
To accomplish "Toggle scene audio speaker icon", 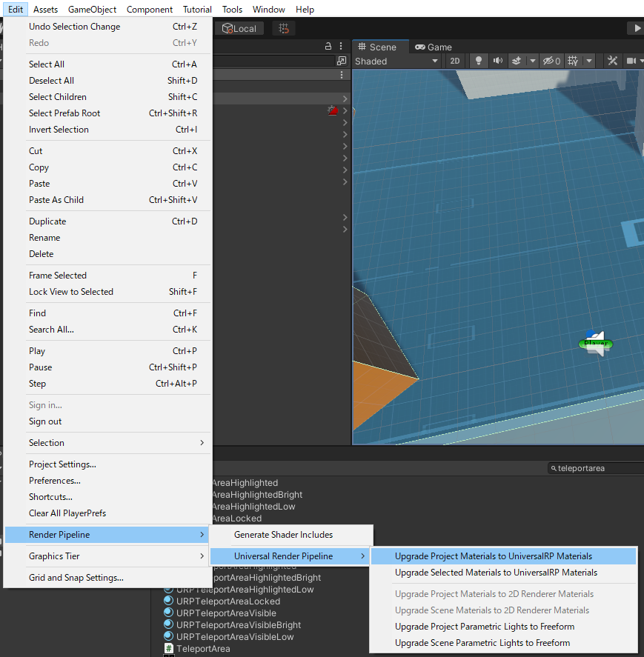I will pos(497,61).
